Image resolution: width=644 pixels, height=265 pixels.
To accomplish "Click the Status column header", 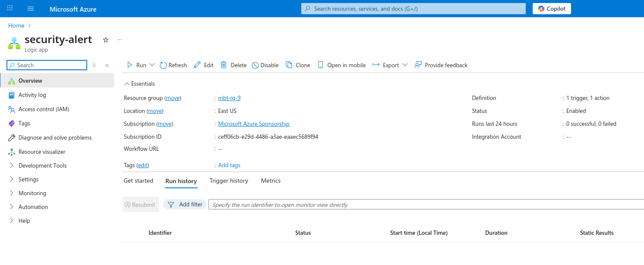I will [x=303, y=233].
